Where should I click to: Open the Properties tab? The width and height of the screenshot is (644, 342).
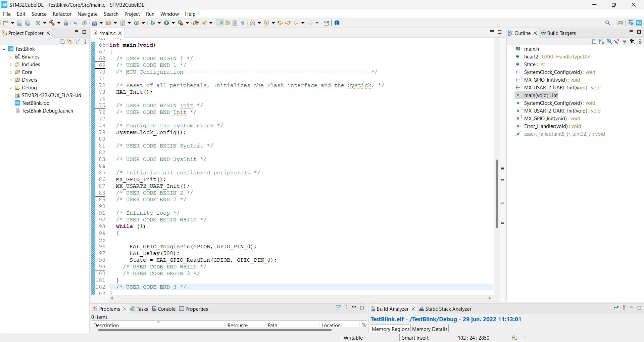(x=194, y=309)
